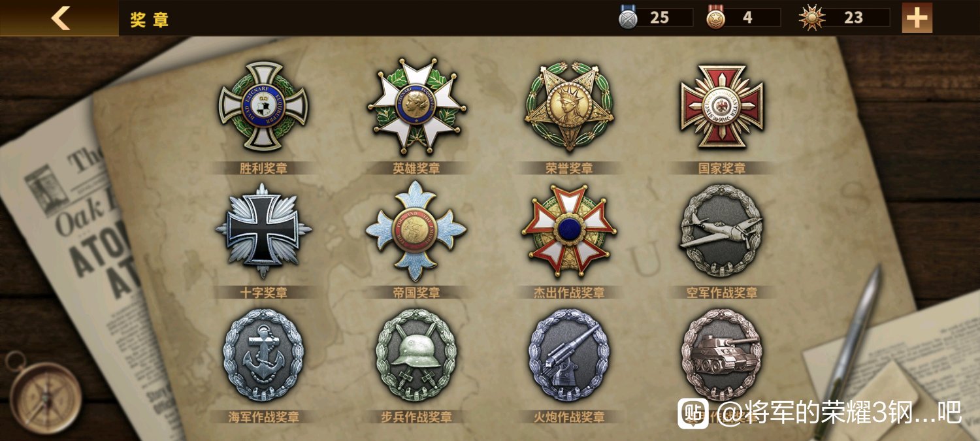
Task: Tap the gold star counter showing 23
Action: tap(844, 18)
